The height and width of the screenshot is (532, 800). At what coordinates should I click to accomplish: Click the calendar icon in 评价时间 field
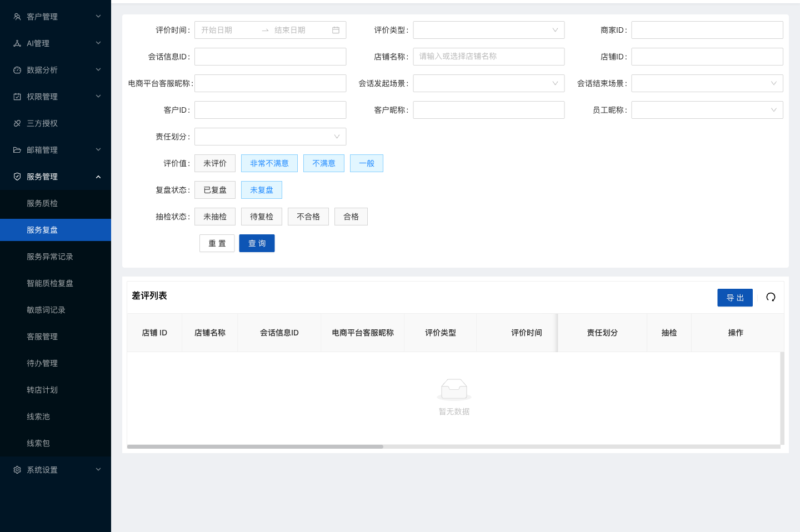[336, 30]
